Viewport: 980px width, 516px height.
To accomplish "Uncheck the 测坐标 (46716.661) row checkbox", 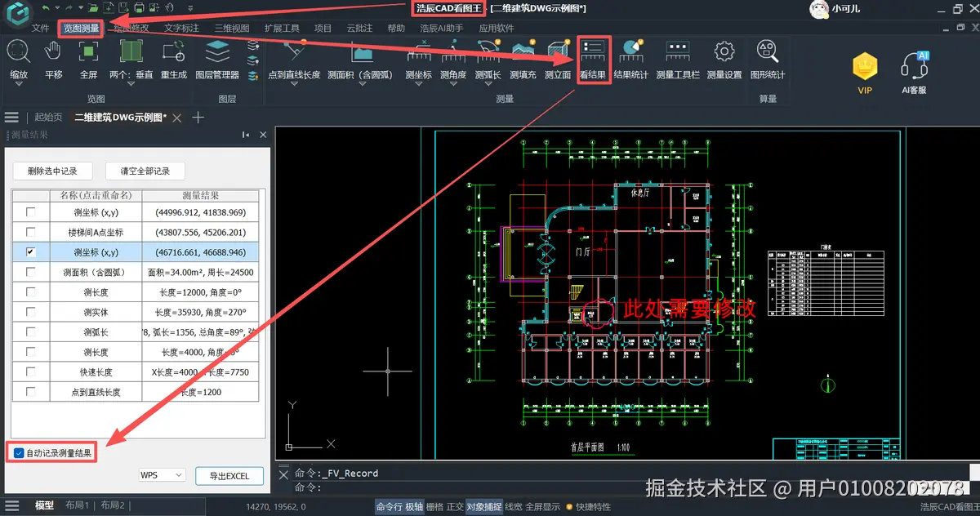I will coord(30,252).
